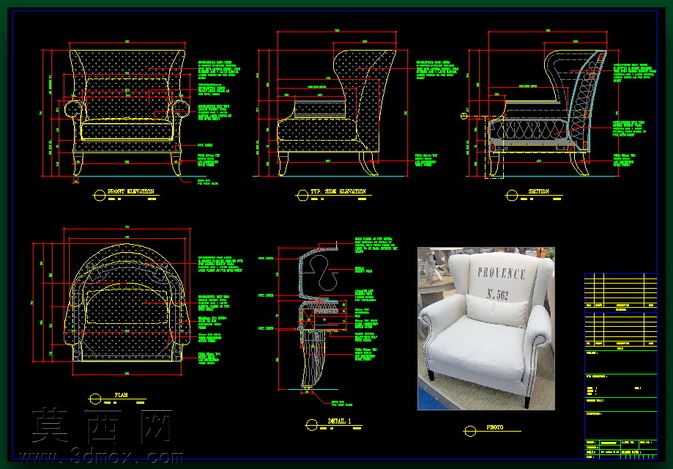Click the TYP. SIDE ELEVATION drawing title
The width and height of the screenshot is (673, 469).
pyautogui.click(x=338, y=191)
